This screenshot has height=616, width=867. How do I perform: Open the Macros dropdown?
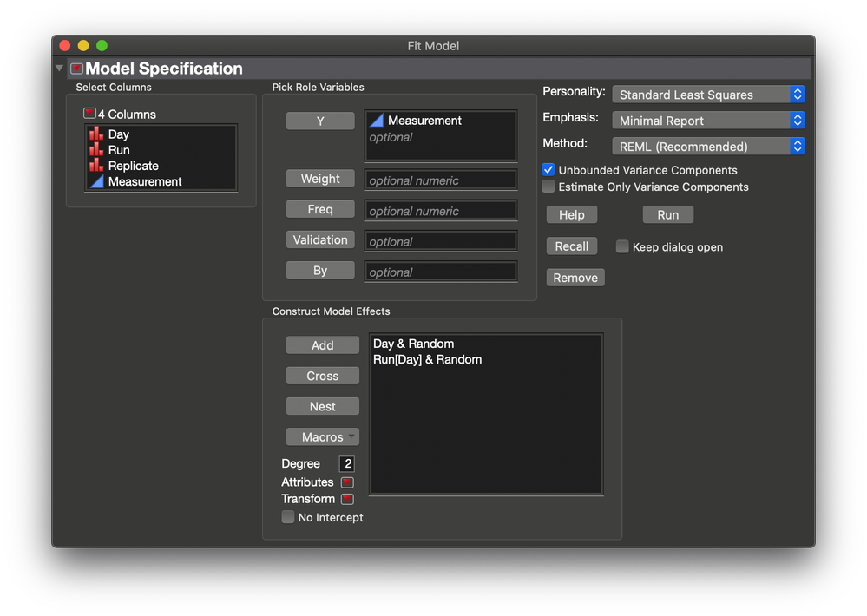(322, 437)
